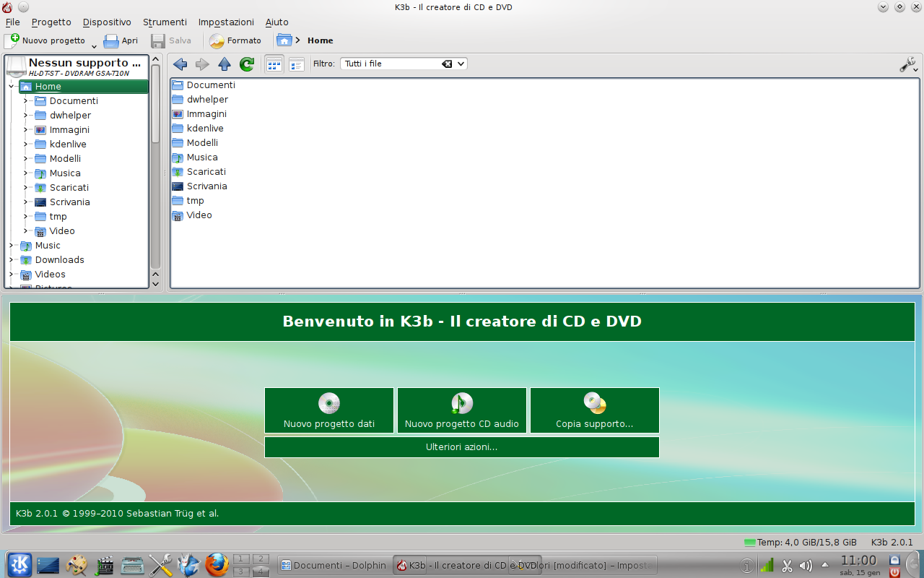Open the Aiuto menu
This screenshot has width=924, height=578.
coord(276,22)
